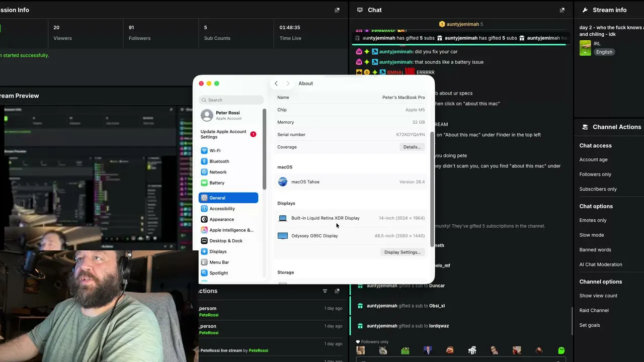The image size is (644, 362).
Task: Click the green Pepe frog emote
Action: tap(405, 350)
